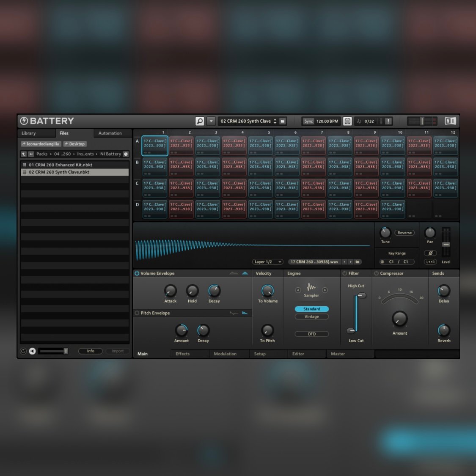Click the browser refresh loop icon

[x=23, y=351]
